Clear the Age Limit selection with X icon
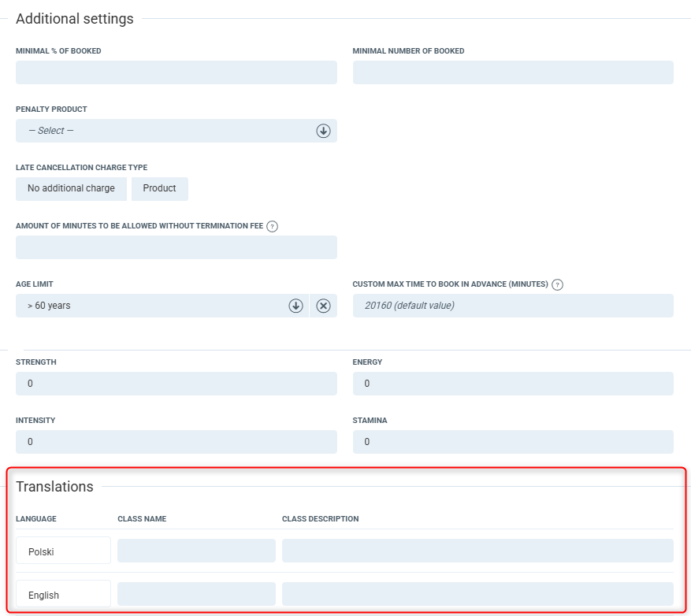The height and width of the screenshot is (616, 691). click(323, 306)
